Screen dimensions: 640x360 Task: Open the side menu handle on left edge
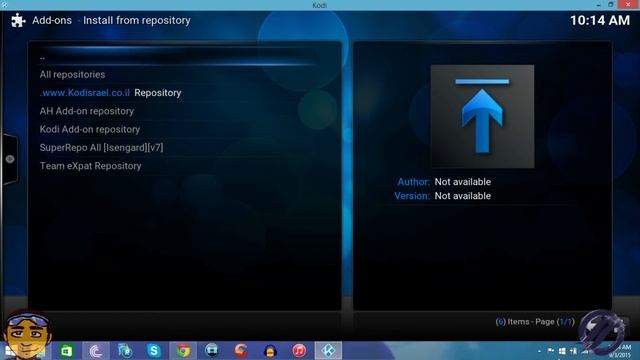(10, 159)
